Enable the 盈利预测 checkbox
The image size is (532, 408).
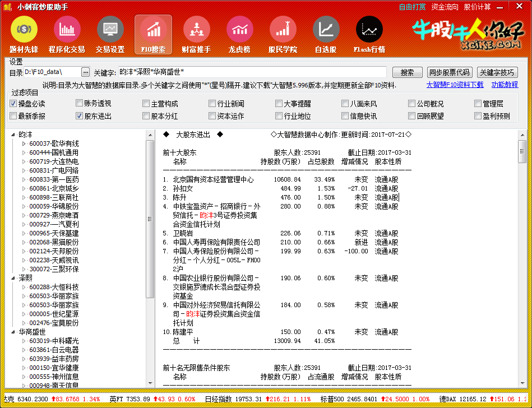point(478,116)
